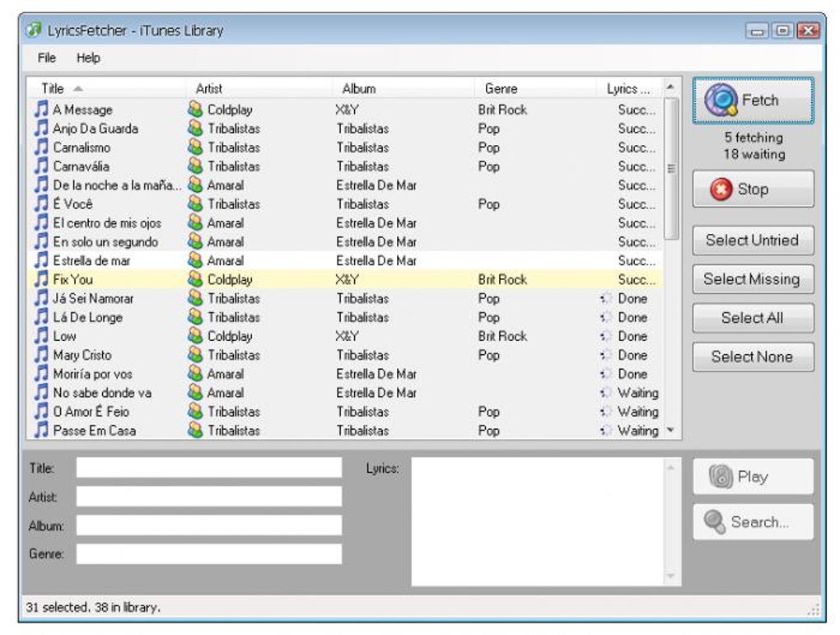
Task: Click music note icon for Fix You
Action: [x=41, y=279]
